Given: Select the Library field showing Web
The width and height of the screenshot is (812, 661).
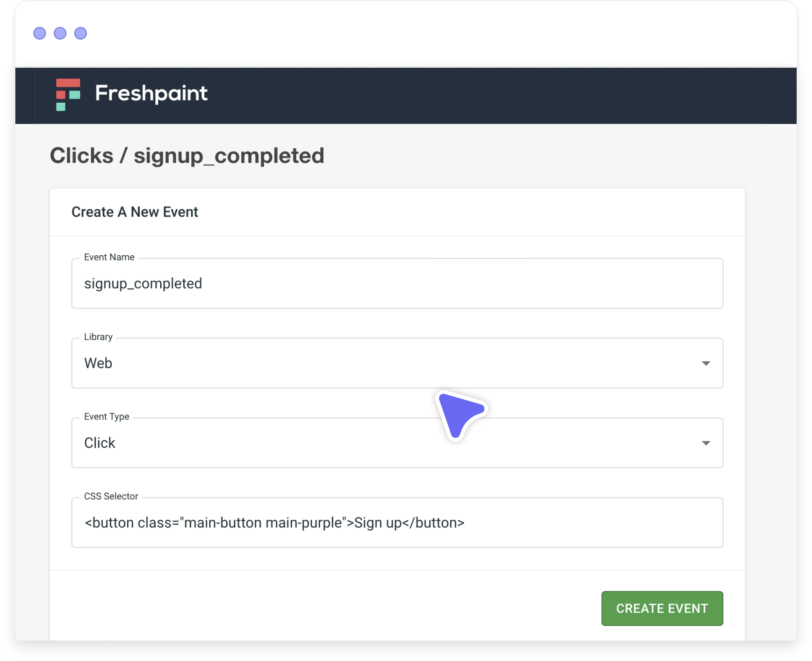Looking at the screenshot, I should coord(397,363).
